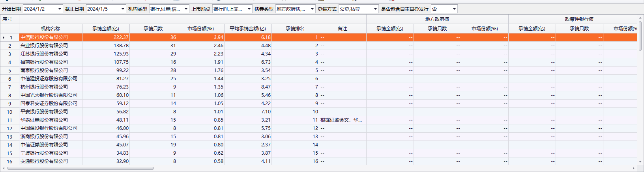The height and width of the screenshot is (172, 644).
Task: Click the vertical scrollbar up arrow
Action: (640, 18)
